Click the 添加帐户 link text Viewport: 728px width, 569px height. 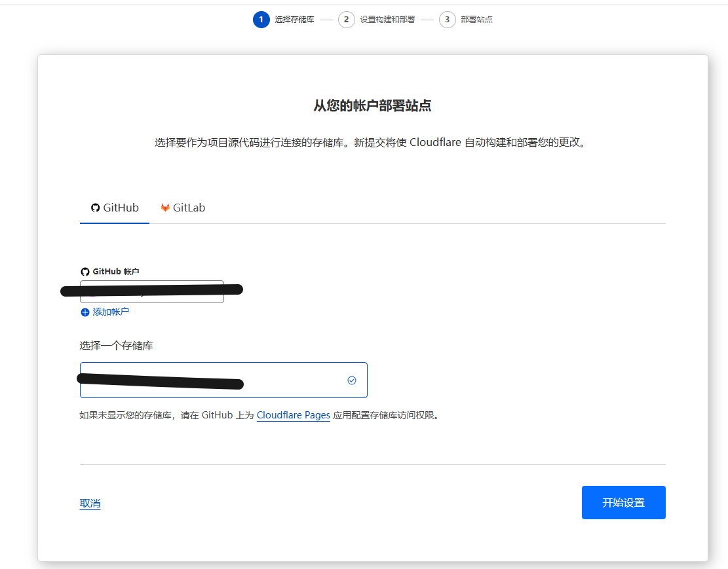111,312
